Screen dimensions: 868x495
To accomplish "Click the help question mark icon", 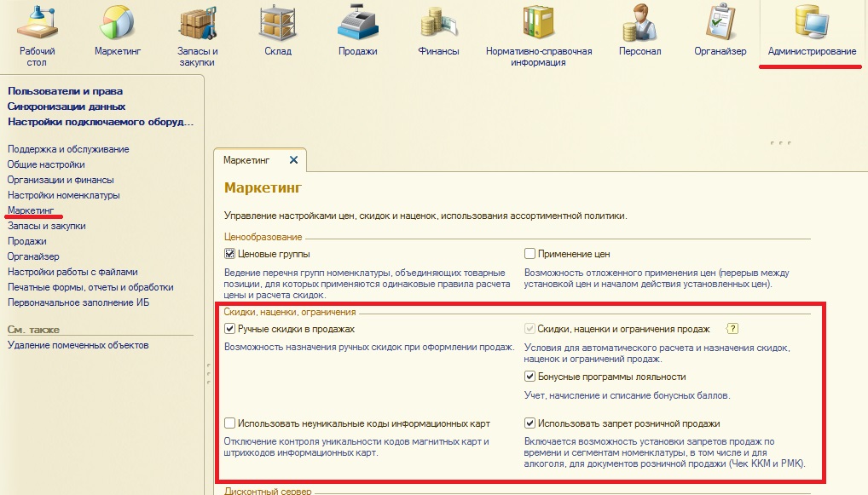I will click(x=731, y=329).
